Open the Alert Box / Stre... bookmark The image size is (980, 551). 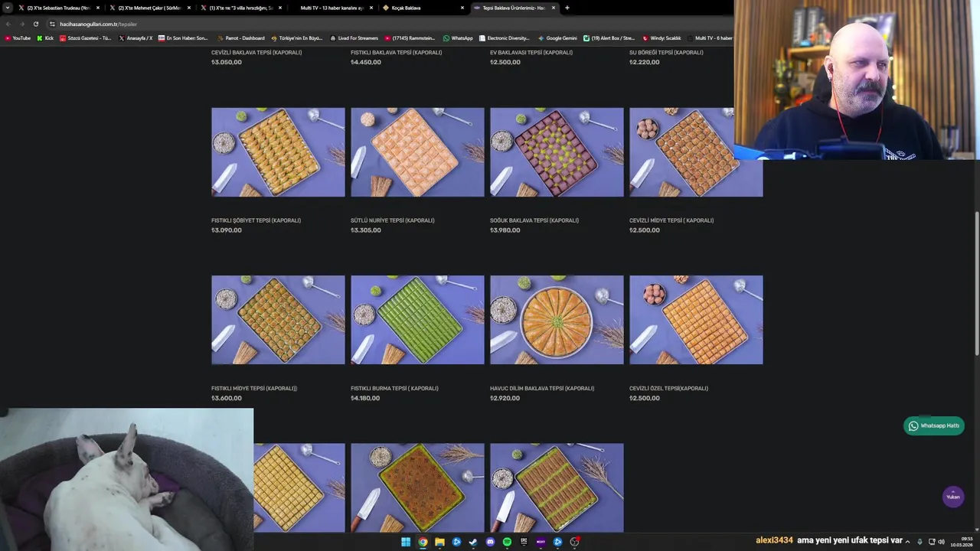click(609, 37)
